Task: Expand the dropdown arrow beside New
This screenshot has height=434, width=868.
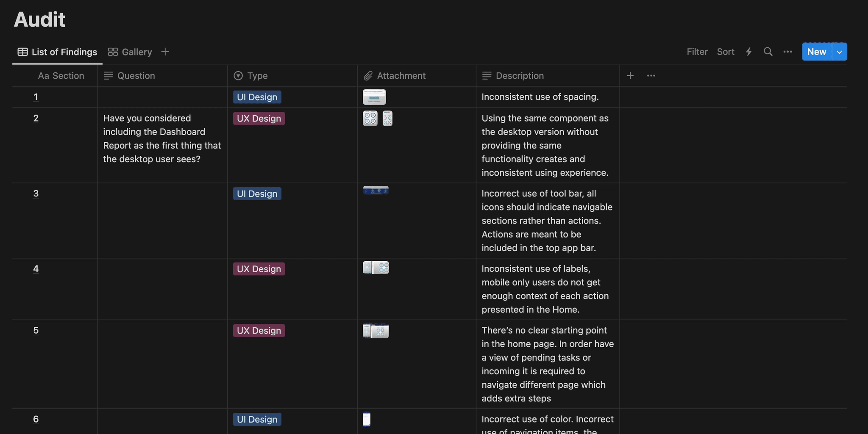Action: [x=840, y=52]
